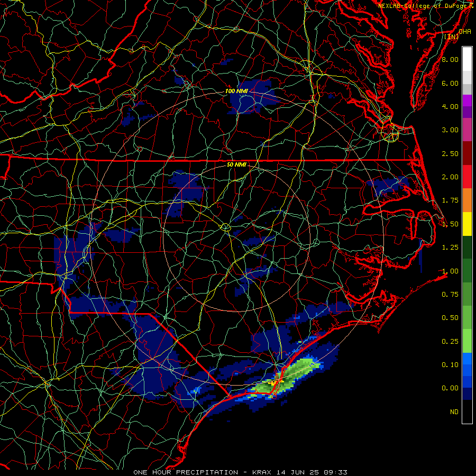Screen dimensions: 476x476
Task: Click the bright magenta legend swatch above 4.00
Action: [467, 100]
